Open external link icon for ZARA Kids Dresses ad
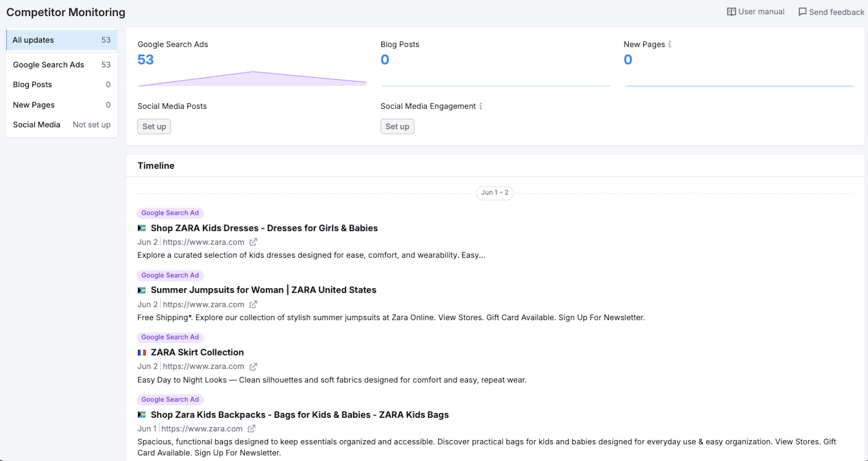Viewport: 868px width, 461px height. (x=253, y=242)
